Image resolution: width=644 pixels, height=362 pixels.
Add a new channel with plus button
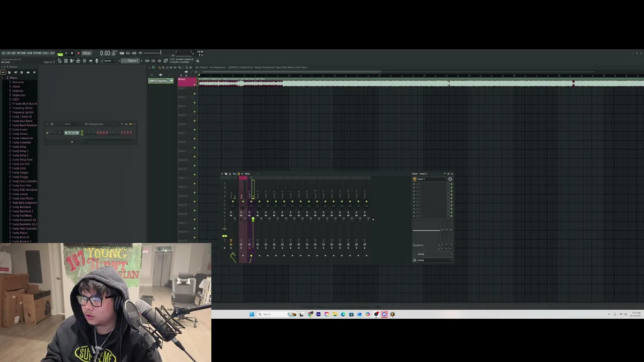pyautogui.click(x=72, y=142)
